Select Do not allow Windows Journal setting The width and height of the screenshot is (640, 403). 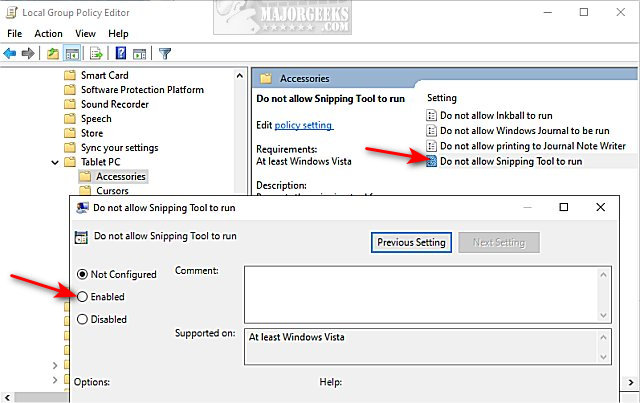coord(518,131)
